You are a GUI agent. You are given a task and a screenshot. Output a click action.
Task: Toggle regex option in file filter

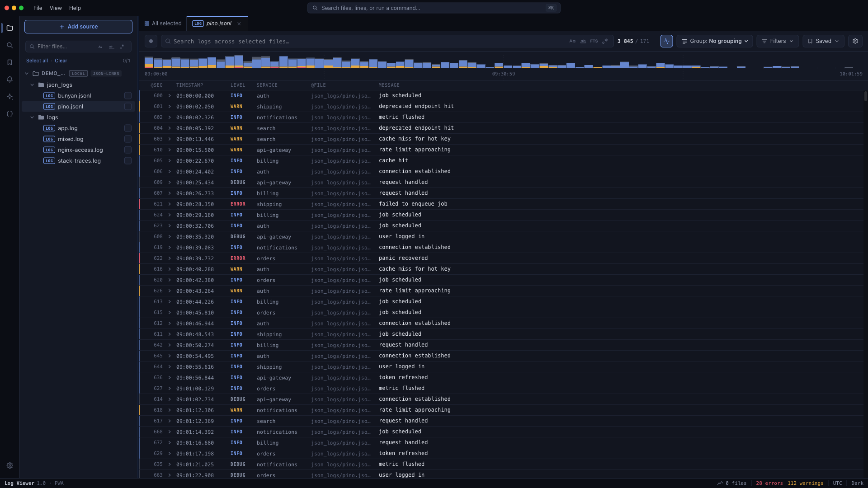(x=122, y=47)
